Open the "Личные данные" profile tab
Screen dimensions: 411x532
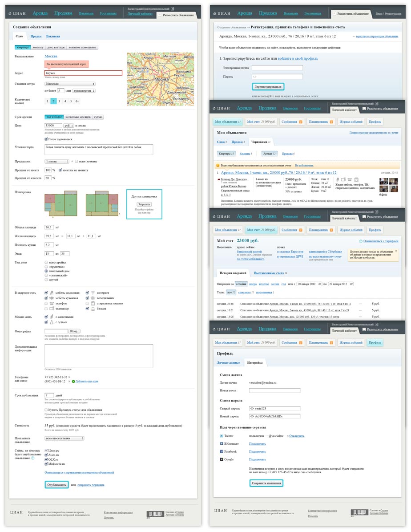tap(228, 362)
